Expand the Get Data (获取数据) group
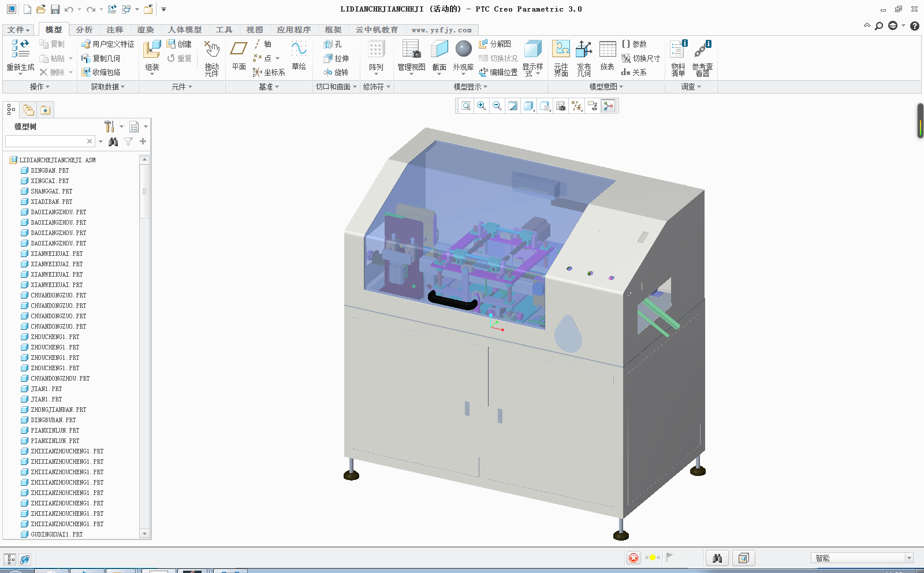The height and width of the screenshot is (573, 924). (108, 87)
